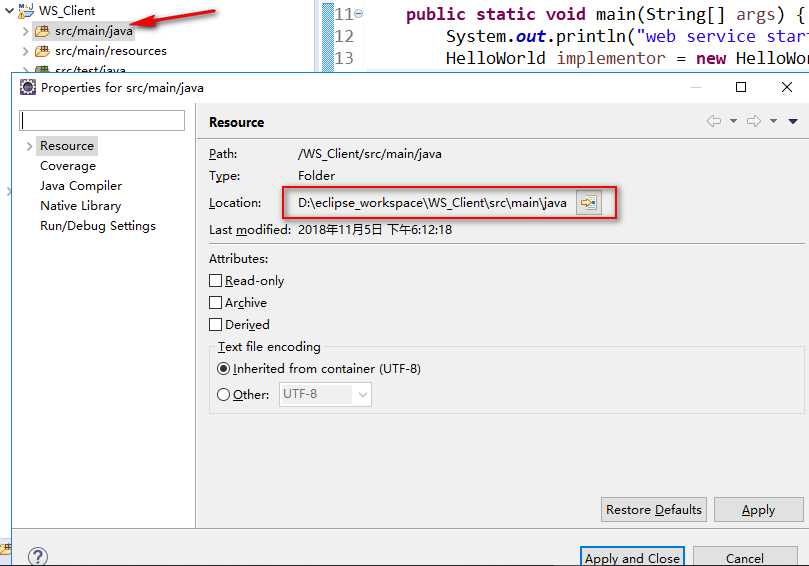Click the help question mark icon
The image size is (809, 566).
[38, 556]
